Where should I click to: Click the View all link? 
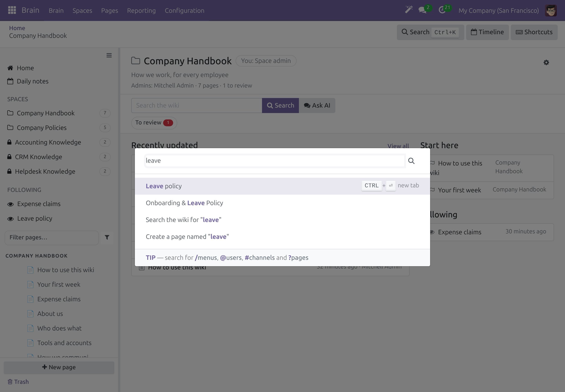point(398,146)
